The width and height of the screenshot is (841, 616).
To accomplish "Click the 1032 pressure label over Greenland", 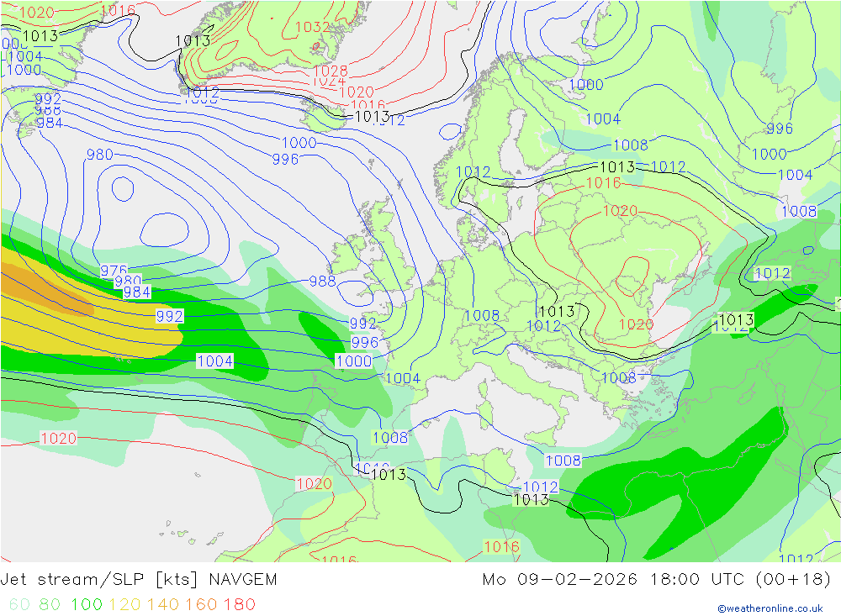I will [312, 27].
